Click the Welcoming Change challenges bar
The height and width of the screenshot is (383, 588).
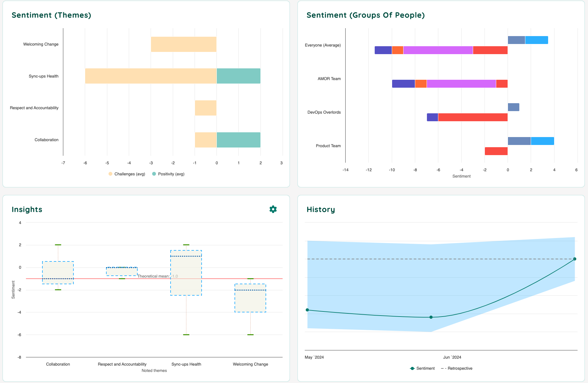pyautogui.click(x=184, y=44)
